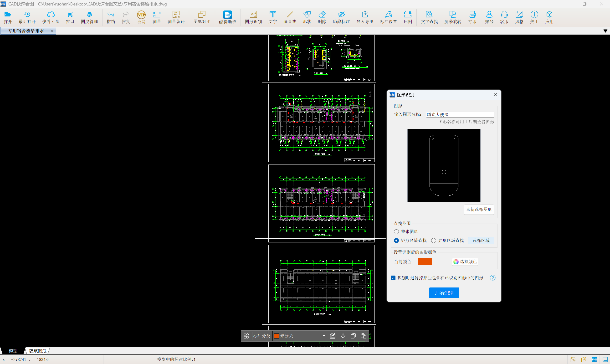
Task: Select the 异形区域查找 radio option
Action: pos(434,240)
